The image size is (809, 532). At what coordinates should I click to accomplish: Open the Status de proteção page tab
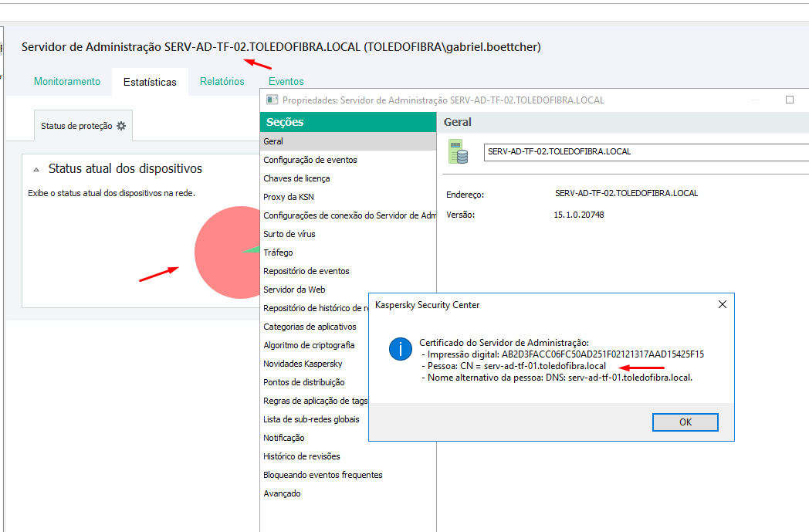pos(83,125)
